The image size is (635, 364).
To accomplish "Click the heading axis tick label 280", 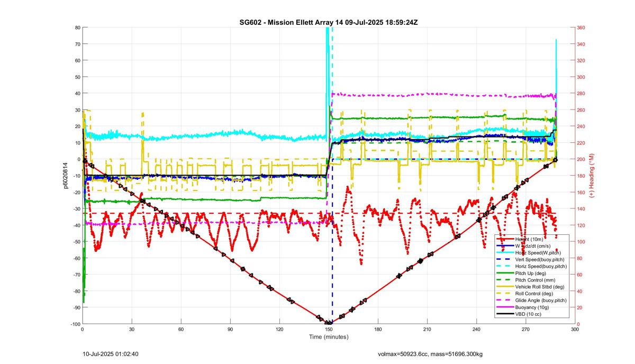I will pos(581,94).
